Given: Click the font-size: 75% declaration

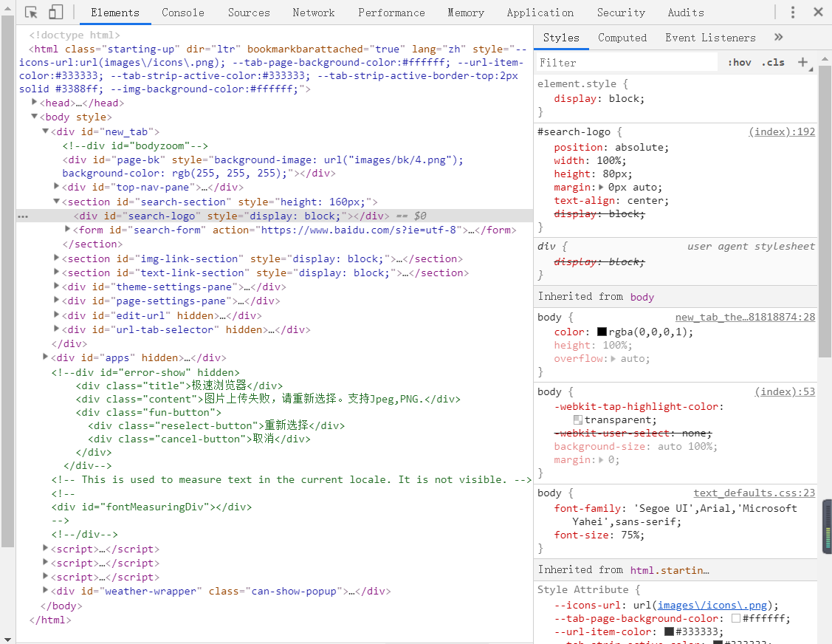Looking at the screenshot, I should coord(599,535).
